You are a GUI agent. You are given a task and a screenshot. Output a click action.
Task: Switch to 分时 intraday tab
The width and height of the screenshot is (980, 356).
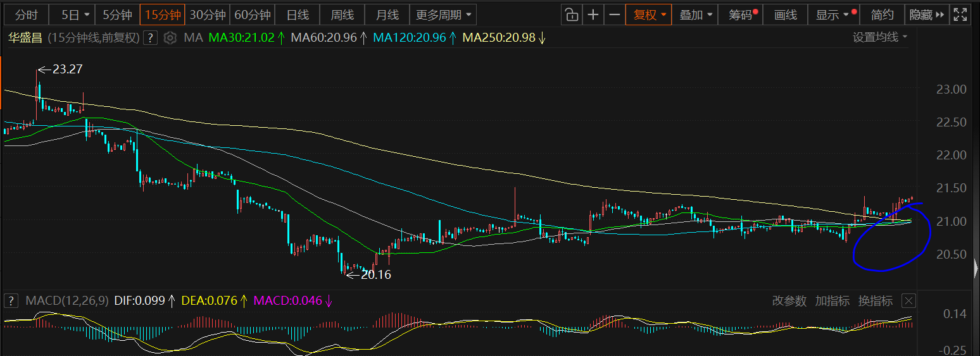pos(26,15)
